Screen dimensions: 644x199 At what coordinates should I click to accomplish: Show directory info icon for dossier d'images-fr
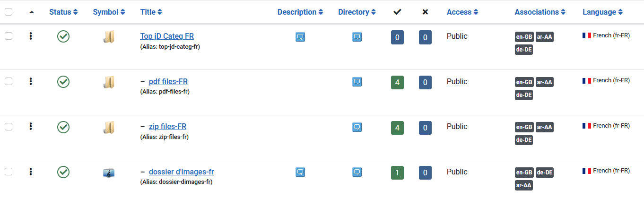[357, 173]
